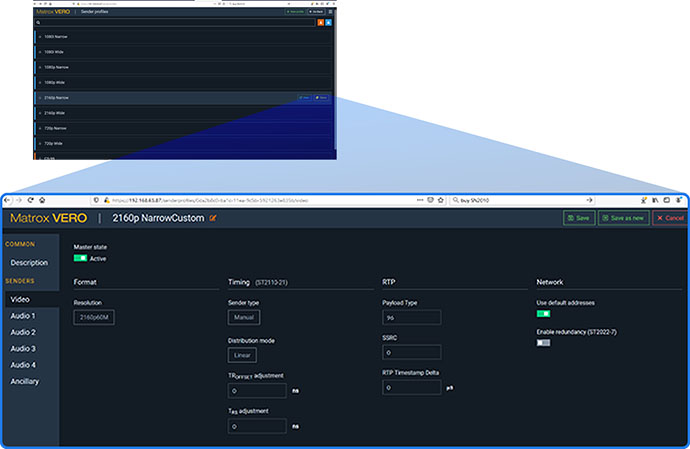The height and width of the screenshot is (449, 690).
Task: Toggle Enable redundancy (ST2022-7) switch
Action: pos(543,343)
